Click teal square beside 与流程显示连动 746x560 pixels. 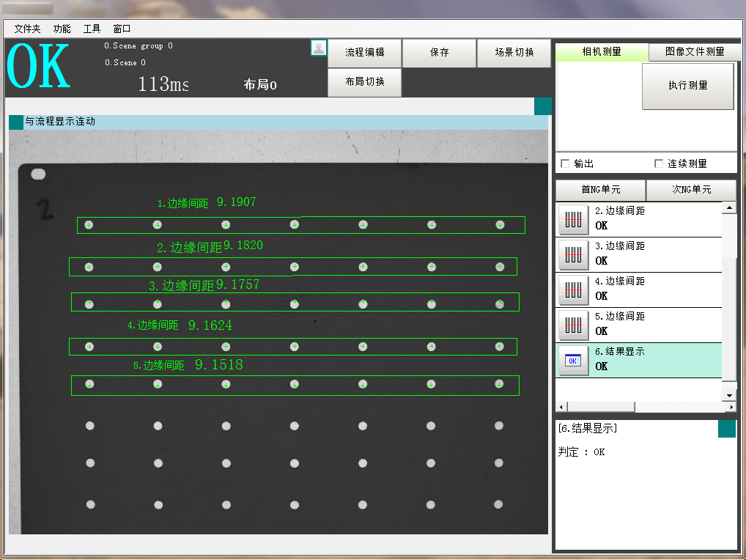16,122
